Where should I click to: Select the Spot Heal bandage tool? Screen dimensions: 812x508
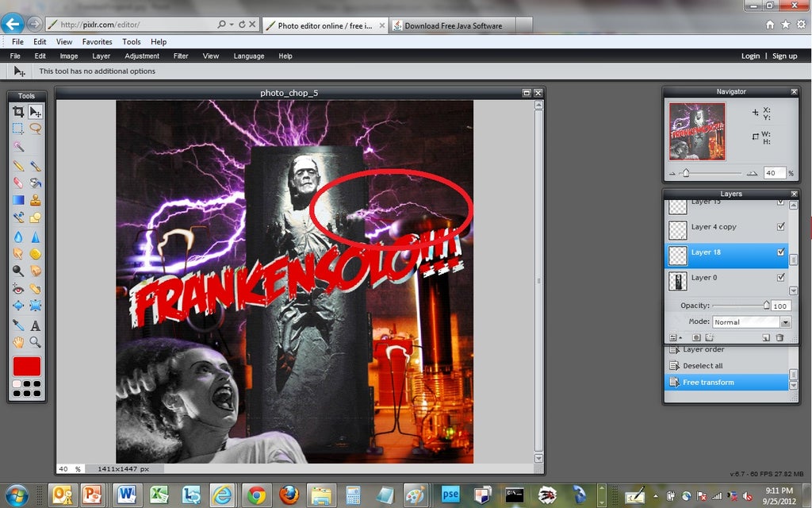35,289
